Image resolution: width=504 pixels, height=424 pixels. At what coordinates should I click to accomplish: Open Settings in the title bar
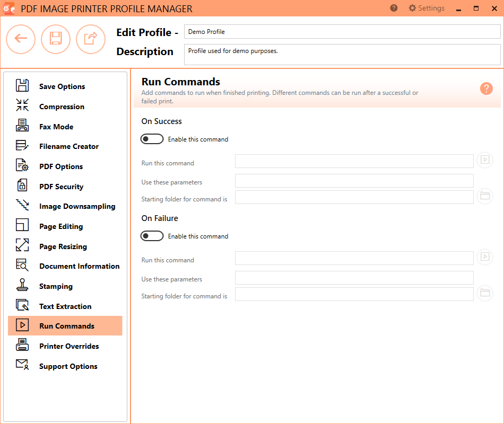[x=426, y=8]
